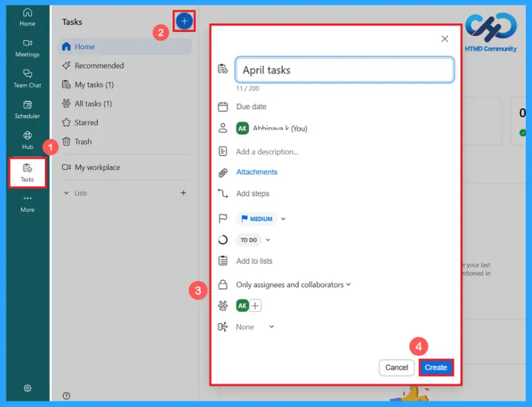532x407 pixels.
Task: Click the collaborators group icon
Action: [x=223, y=305]
